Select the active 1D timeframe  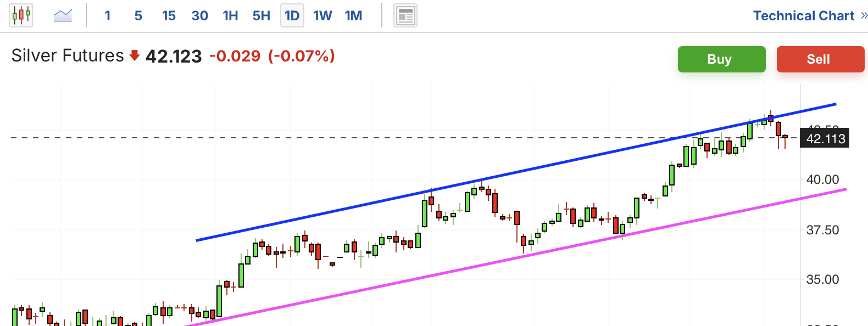pyautogui.click(x=292, y=16)
